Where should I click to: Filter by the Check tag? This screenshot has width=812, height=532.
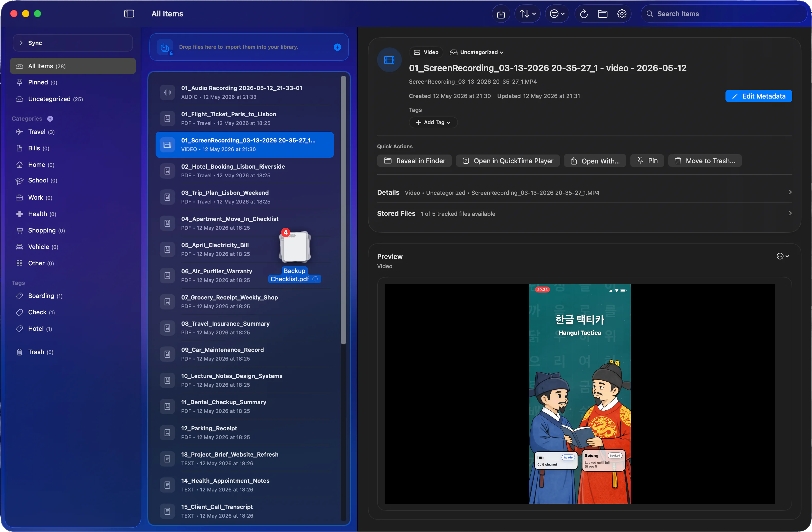pyautogui.click(x=73, y=312)
